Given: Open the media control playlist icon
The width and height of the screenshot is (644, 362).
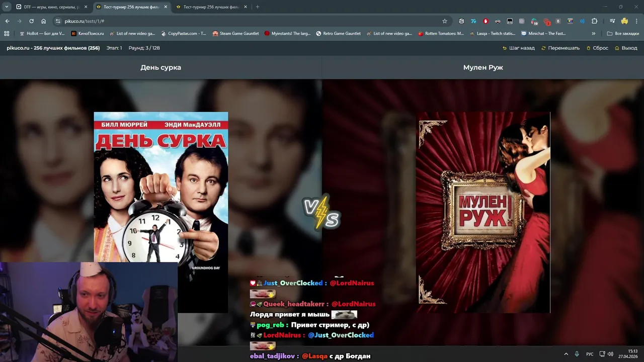Looking at the screenshot, I should pos(612,21).
